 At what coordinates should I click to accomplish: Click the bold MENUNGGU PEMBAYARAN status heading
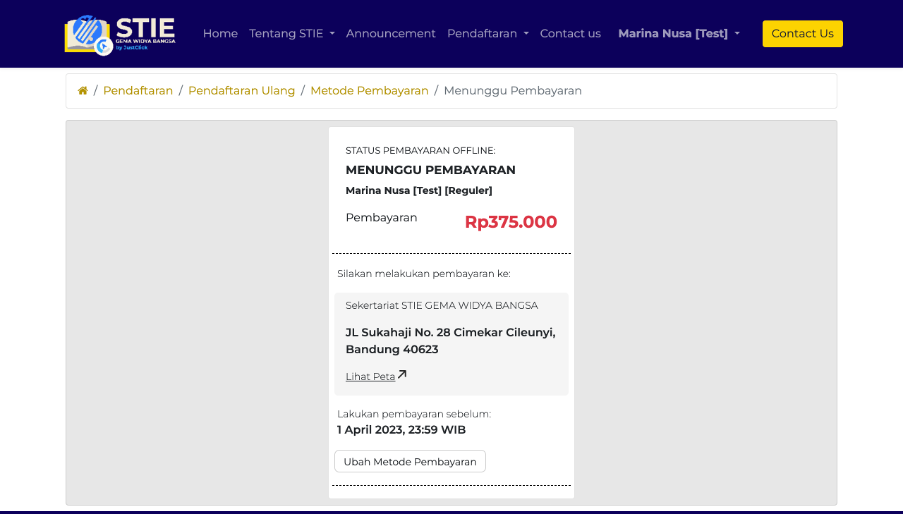(x=430, y=170)
